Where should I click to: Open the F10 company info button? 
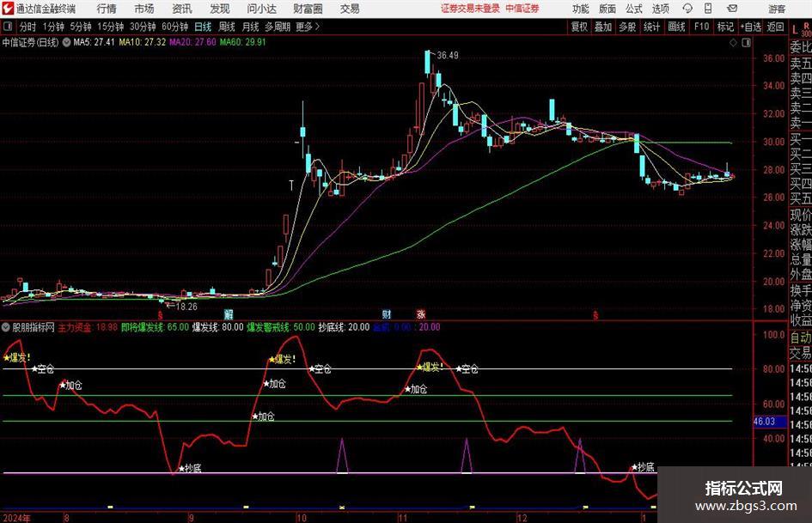coord(702,27)
